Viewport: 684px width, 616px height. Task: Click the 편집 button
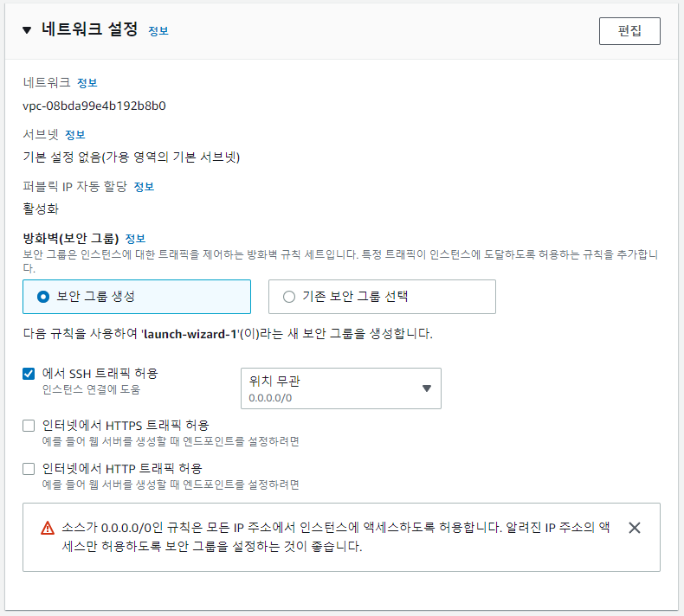(629, 31)
